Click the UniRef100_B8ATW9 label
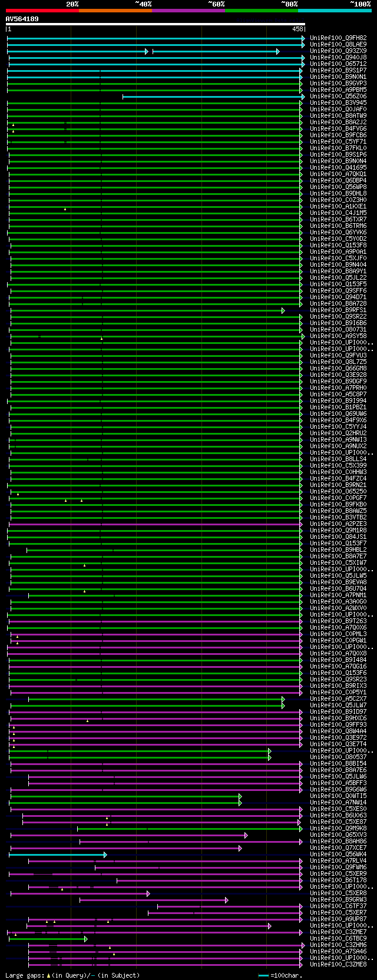This screenshot has width=377, height=980. tap(338, 116)
